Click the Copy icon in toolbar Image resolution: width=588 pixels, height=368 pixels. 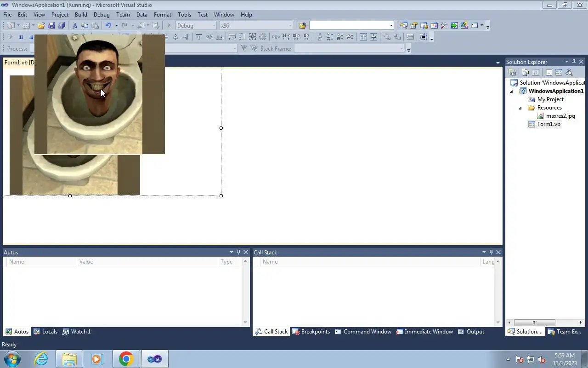pyautogui.click(x=85, y=26)
